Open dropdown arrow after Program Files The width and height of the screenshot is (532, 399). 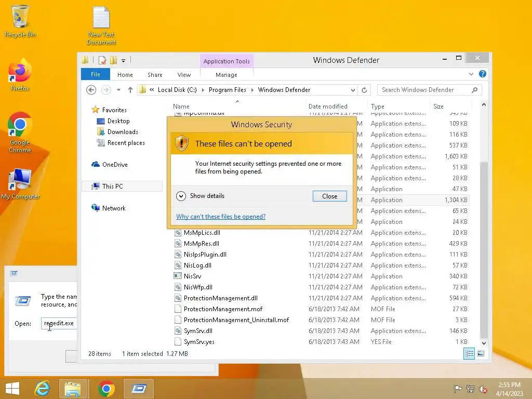coord(252,90)
